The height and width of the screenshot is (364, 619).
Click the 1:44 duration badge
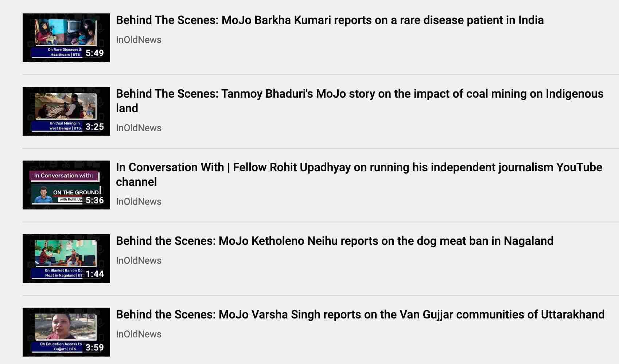[x=95, y=274]
